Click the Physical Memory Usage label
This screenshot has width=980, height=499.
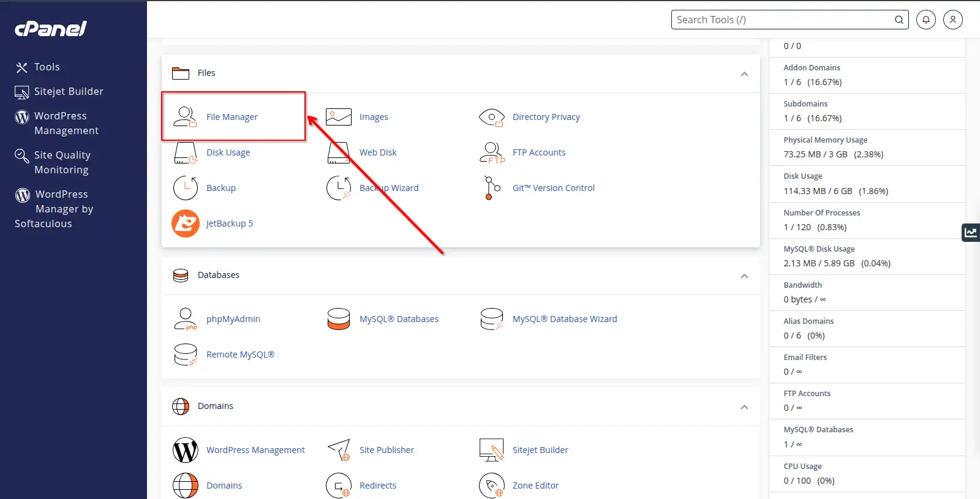(825, 140)
